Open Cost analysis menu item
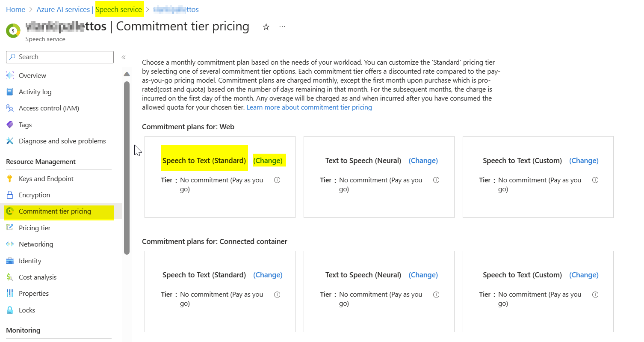The height and width of the screenshot is (342, 644). click(38, 277)
